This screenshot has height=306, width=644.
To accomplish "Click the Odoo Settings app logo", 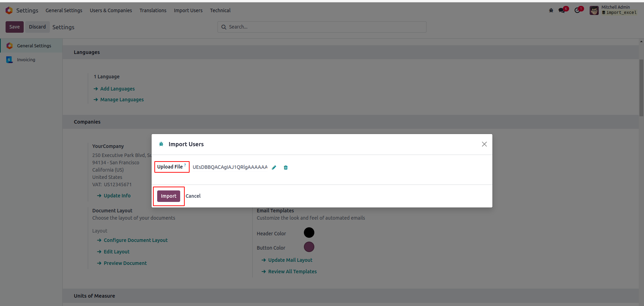I will pyautogui.click(x=9, y=10).
